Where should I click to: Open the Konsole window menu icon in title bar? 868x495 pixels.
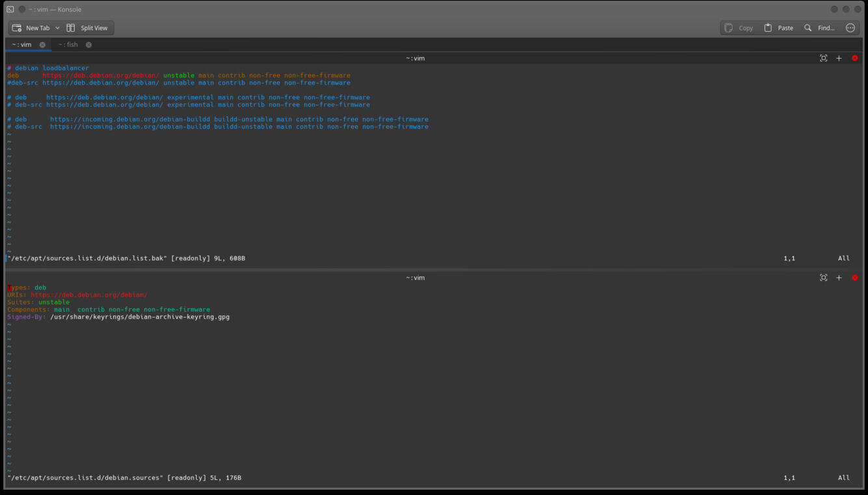[x=10, y=9]
